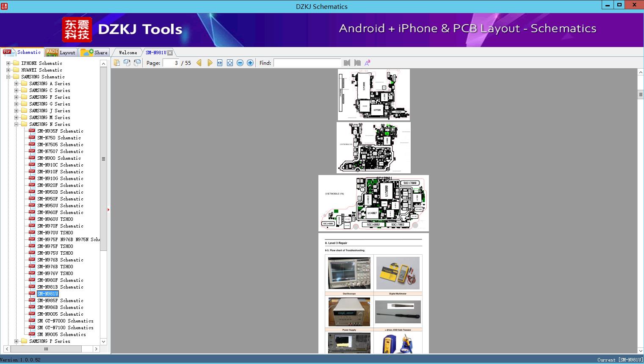This screenshot has height=364, width=644.
Task: Select SM-N910C Schematic item
Action: [x=60, y=165]
